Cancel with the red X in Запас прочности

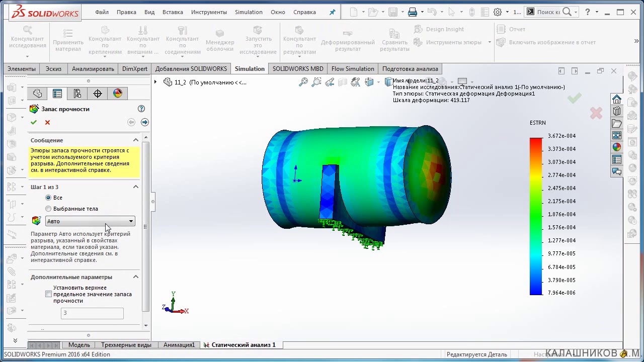click(47, 122)
